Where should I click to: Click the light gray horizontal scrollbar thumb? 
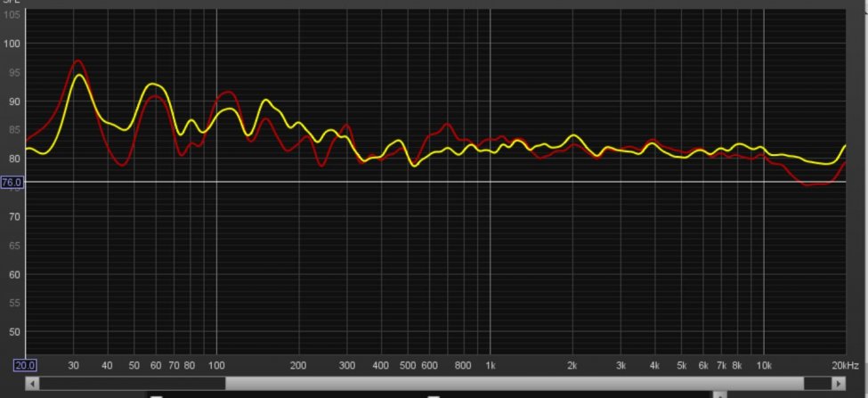[515, 383]
